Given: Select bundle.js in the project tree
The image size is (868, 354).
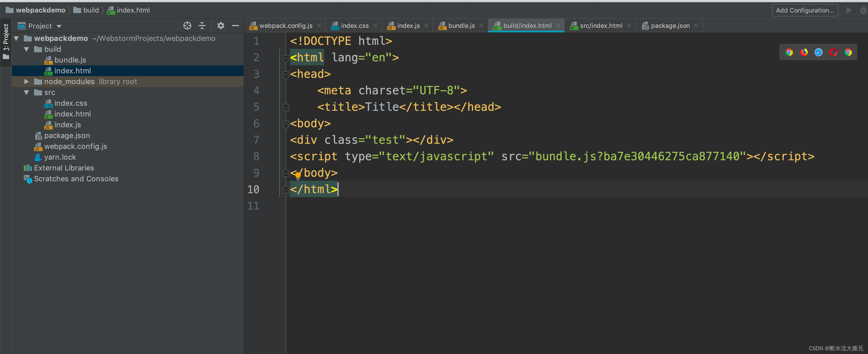Looking at the screenshot, I should coord(128,60).
